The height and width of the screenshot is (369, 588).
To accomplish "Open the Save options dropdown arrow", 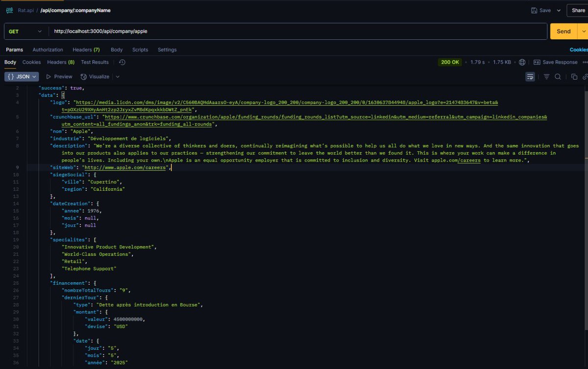I will click(558, 10).
